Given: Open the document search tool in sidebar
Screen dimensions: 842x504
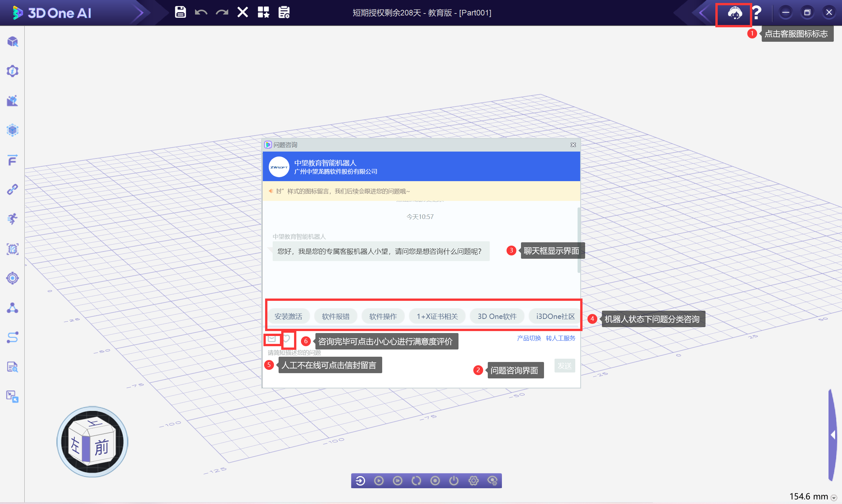Looking at the screenshot, I should [12, 367].
